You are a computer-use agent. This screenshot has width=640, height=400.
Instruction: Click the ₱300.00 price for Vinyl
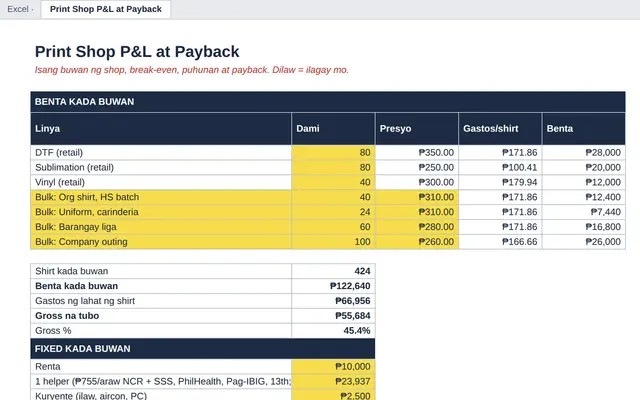click(x=417, y=182)
